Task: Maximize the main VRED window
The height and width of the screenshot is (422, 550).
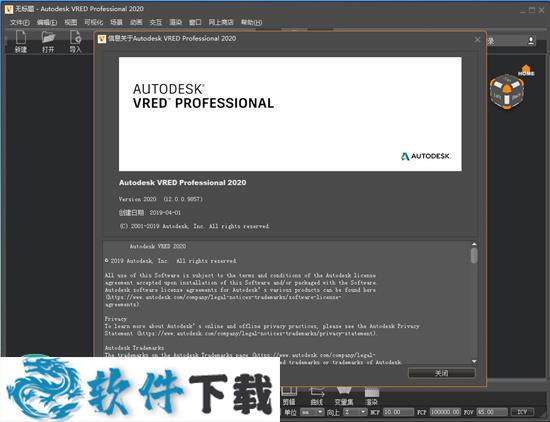Action: pyautogui.click(x=532, y=10)
